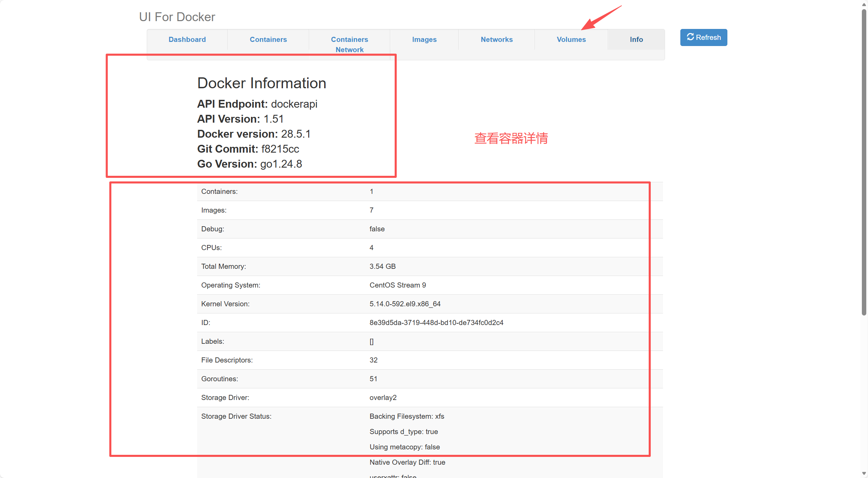
Task: Select the Info tab
Action: click(x=636, y=40)
